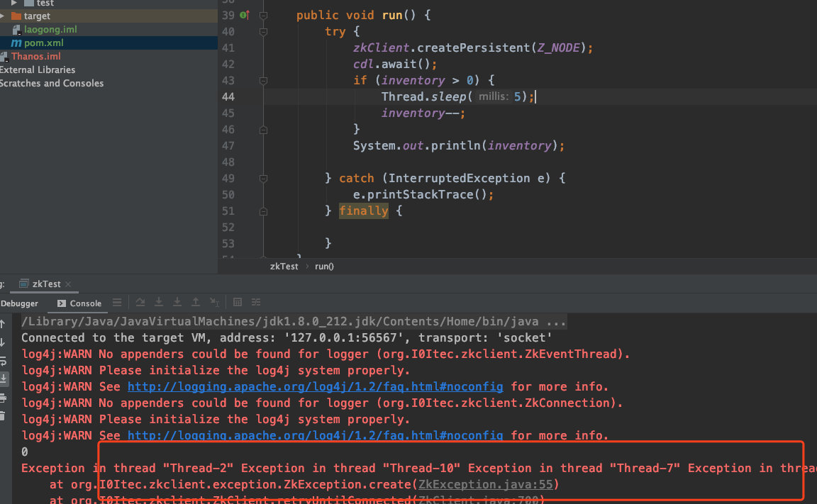
Task: Click fold end marker at line 46
Action: coord(264,130)
